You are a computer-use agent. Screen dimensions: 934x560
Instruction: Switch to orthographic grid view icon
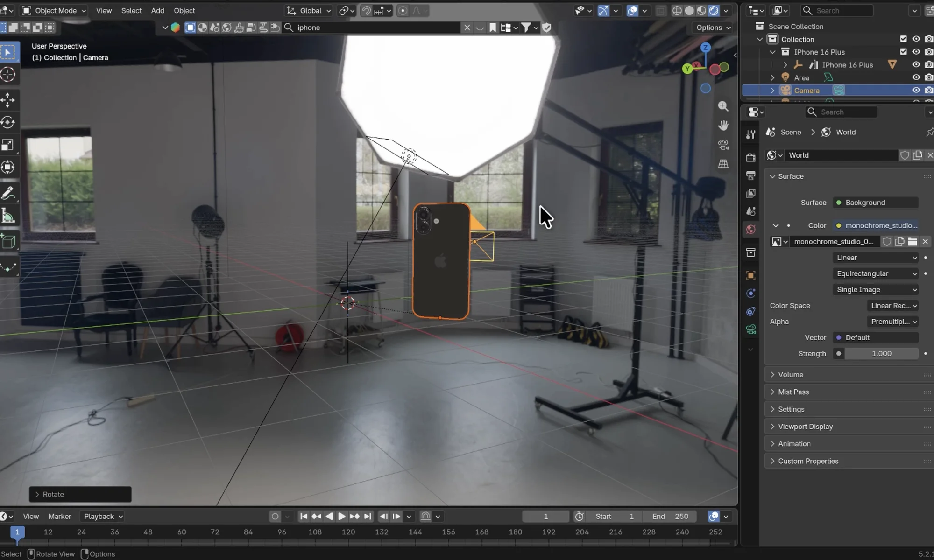coord(723,164)
